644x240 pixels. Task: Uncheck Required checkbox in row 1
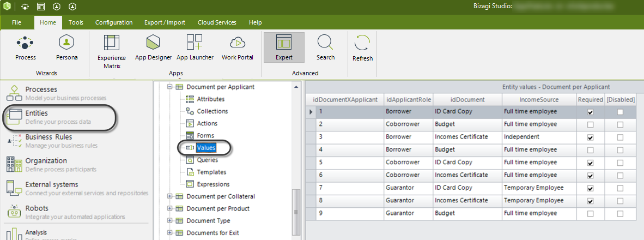tap(590, 112)
